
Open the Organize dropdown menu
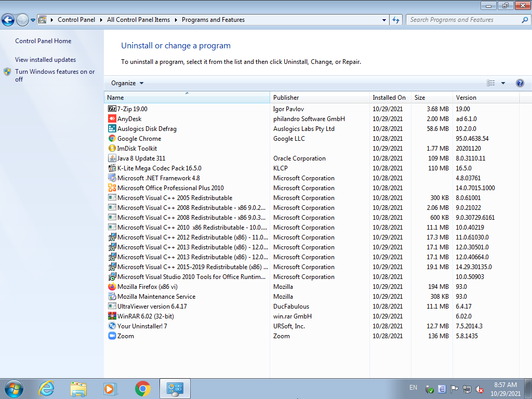click(x=127, y=83)
